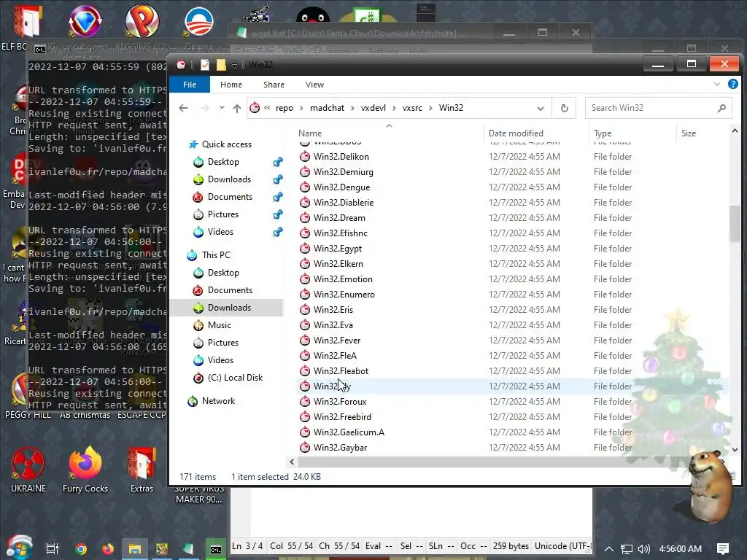Viewport: 747px width, 560px height.
Task: Select the Win32.FleA folder
Action: pyautogui.click(x=334, y=356)
